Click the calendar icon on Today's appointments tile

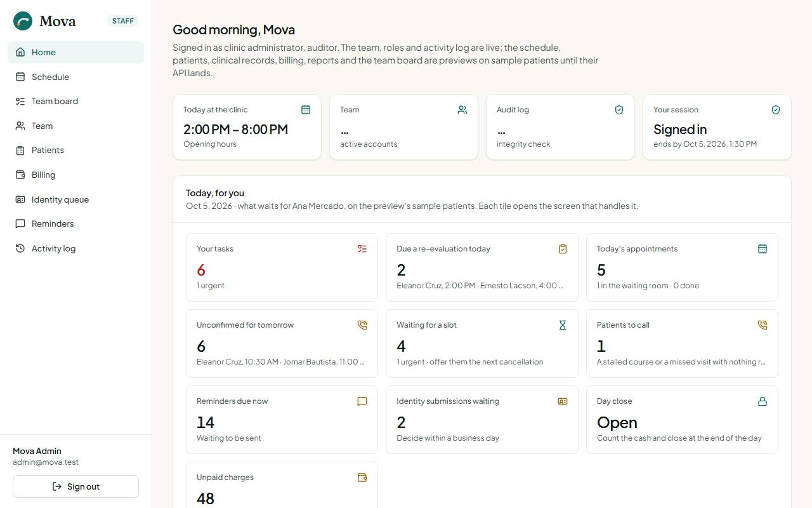click(763, 249)
